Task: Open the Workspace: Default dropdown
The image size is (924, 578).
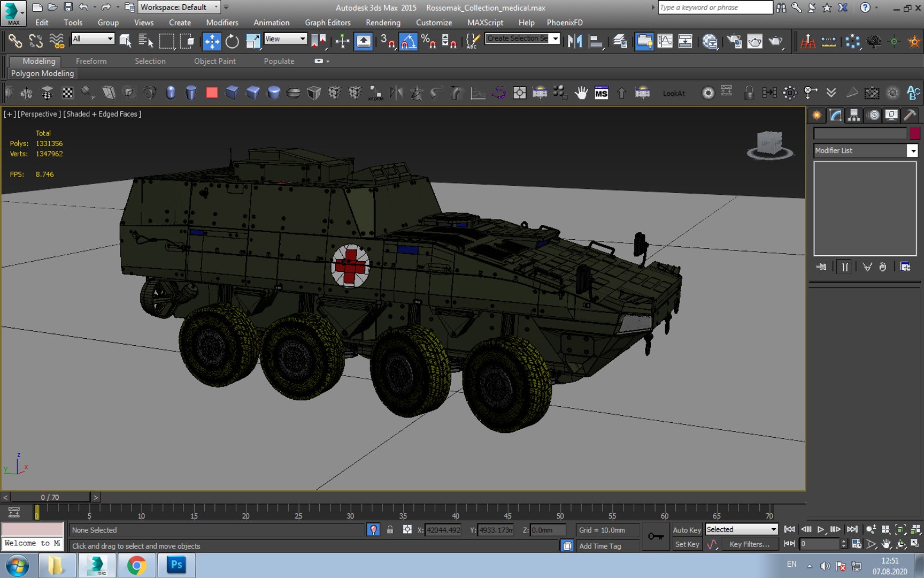Action: 180,7
